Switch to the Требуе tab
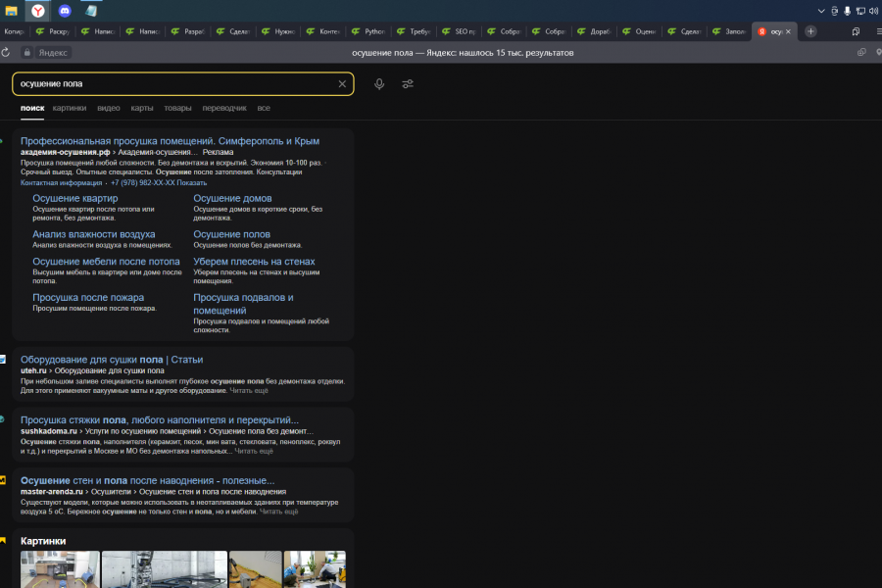Viewport: 882px width, 588px height. coord(414,31)
